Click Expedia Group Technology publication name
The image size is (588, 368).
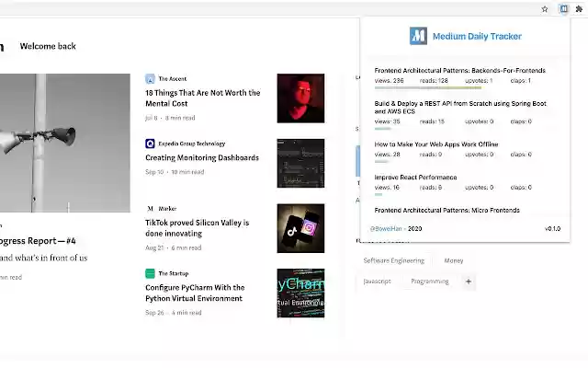pyautogui.click(x=192, y=144)
